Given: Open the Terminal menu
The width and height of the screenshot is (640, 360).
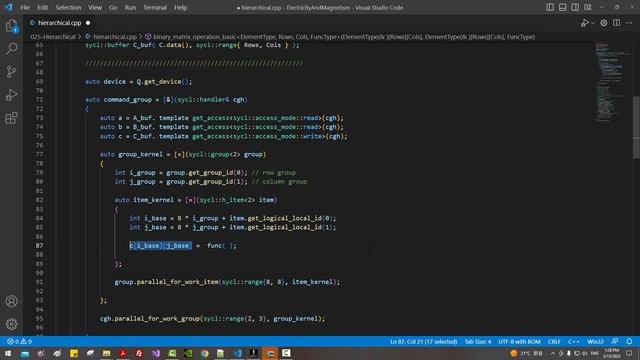Looking at the screenshot, I should coord(155,7).
